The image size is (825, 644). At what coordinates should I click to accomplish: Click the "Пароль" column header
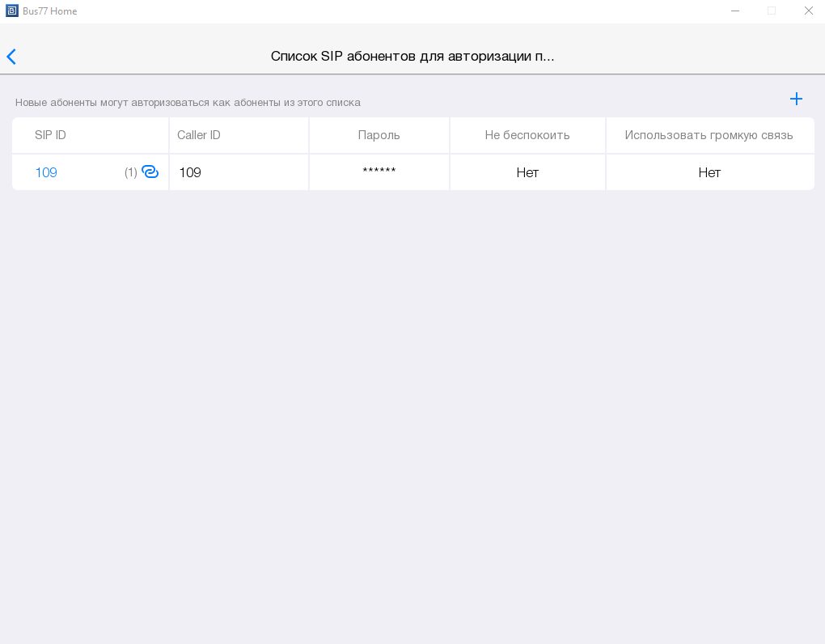click(x=379, y=135)
